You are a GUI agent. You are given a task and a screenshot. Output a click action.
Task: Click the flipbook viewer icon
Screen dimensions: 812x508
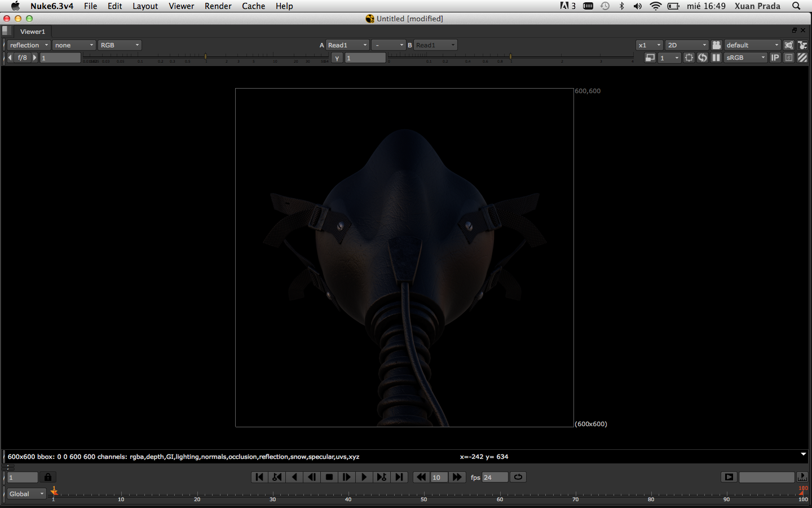coord(729,477)
